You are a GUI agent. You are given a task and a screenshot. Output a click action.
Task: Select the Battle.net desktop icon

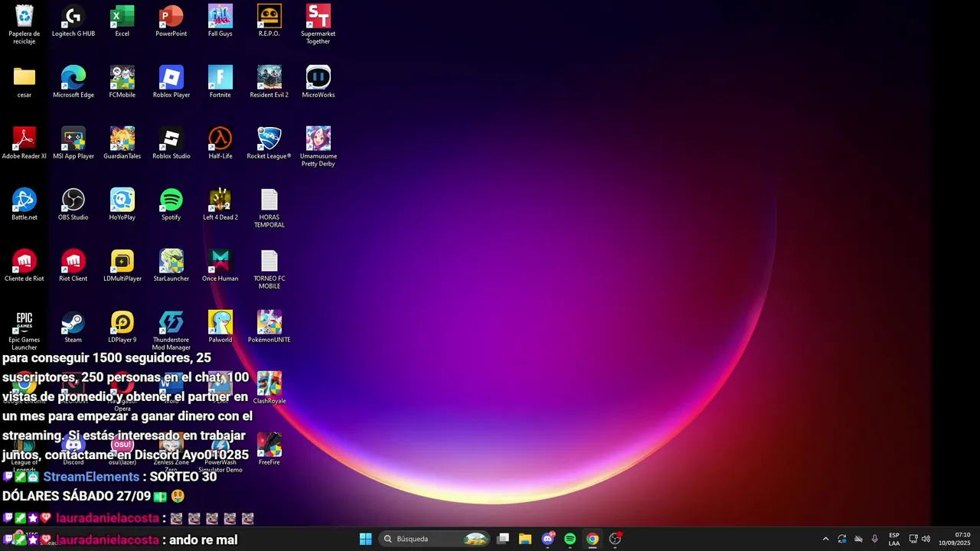click(24, 205)
